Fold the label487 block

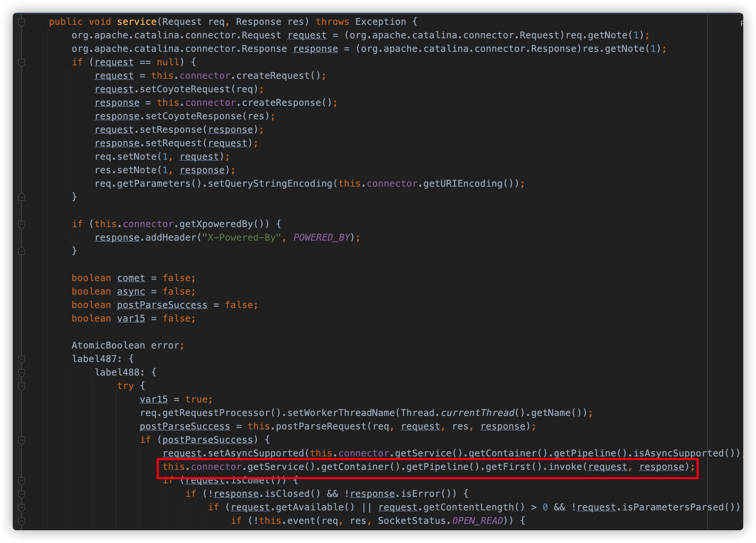22,360
